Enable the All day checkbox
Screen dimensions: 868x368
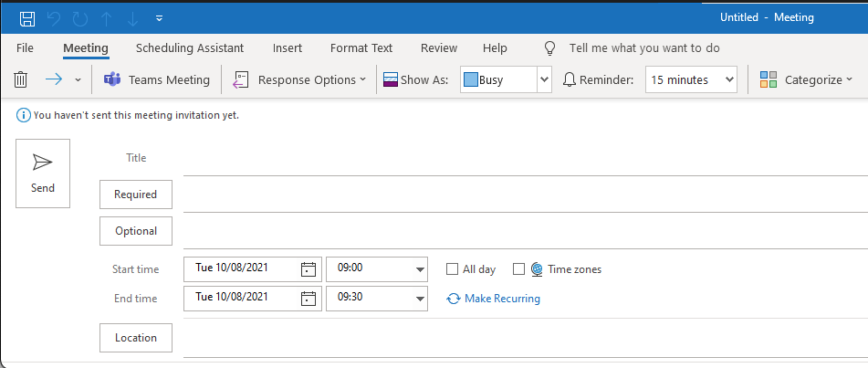tap(453, 269)
